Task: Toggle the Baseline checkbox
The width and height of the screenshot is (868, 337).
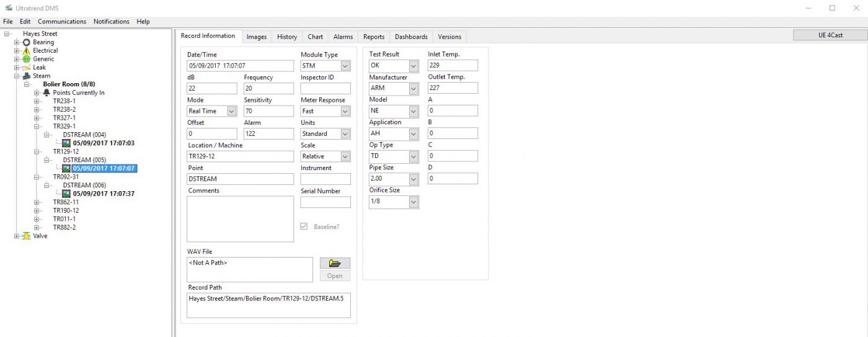Action: pyautogui.click(x=304, y=227)
